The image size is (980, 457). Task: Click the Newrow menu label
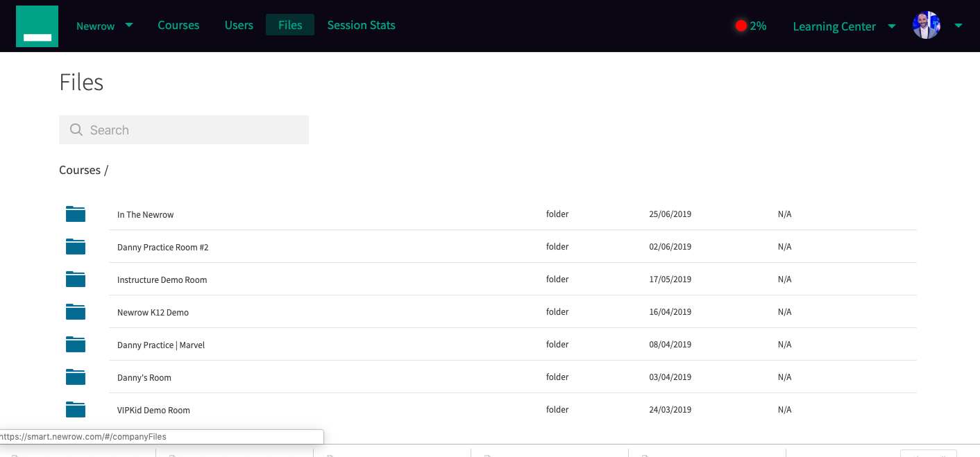96,26
